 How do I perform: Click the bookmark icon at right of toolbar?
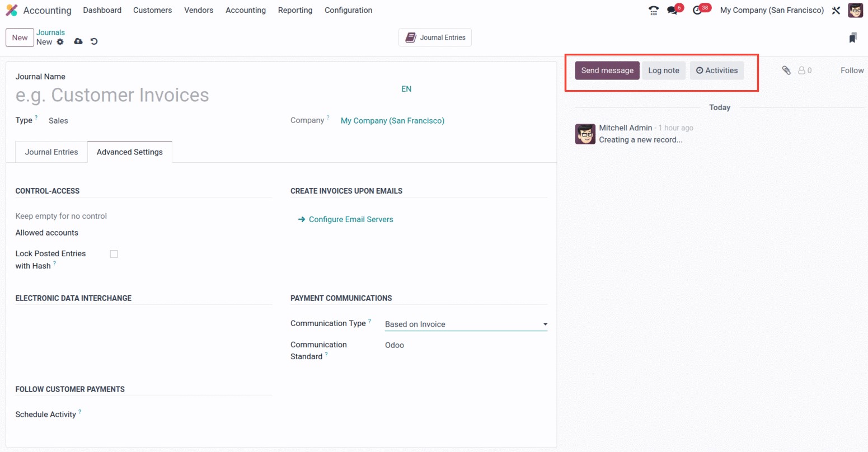pyautogui.click(x=853, y=37)
